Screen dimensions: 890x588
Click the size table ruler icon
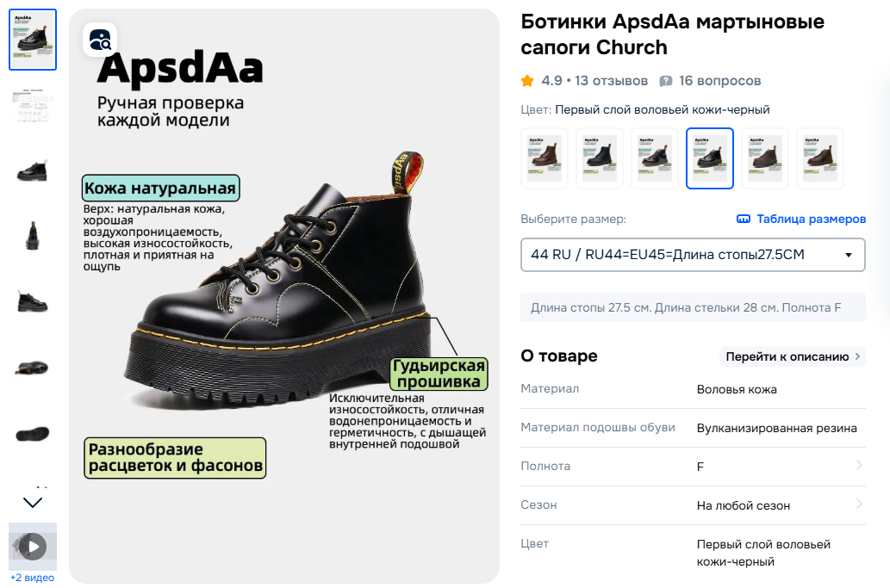point(743,219)
